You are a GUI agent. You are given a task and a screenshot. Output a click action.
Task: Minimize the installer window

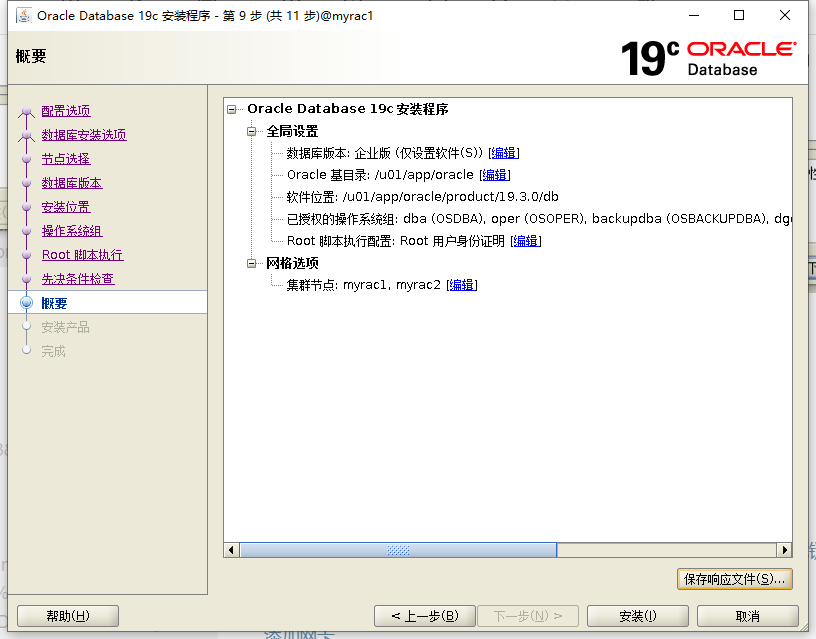tap(694, 15)
